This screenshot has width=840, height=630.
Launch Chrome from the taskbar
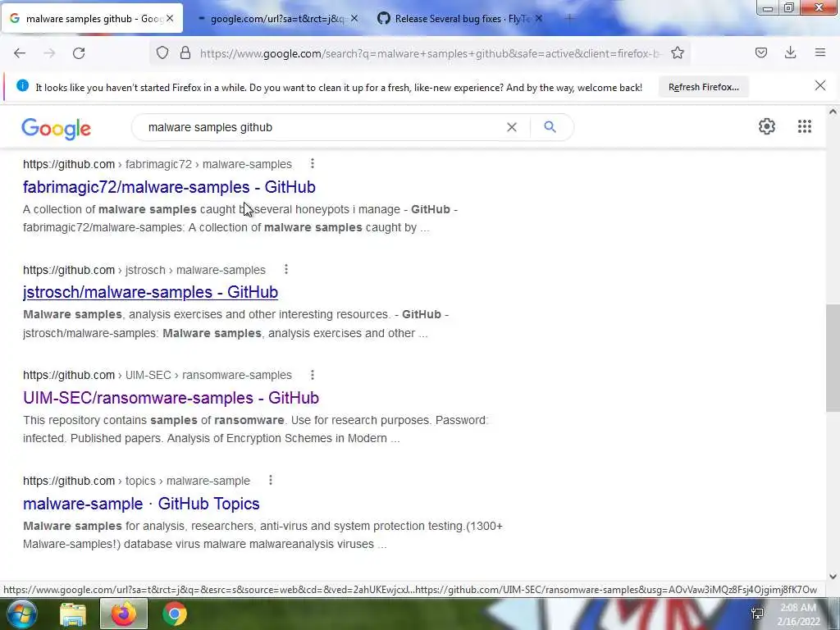coord(175,614)
